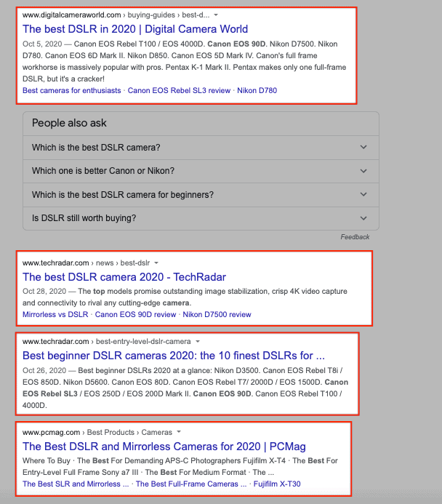
Task: Open the 'Nikon D780' sitelink
Action: [x=257, y=91]
